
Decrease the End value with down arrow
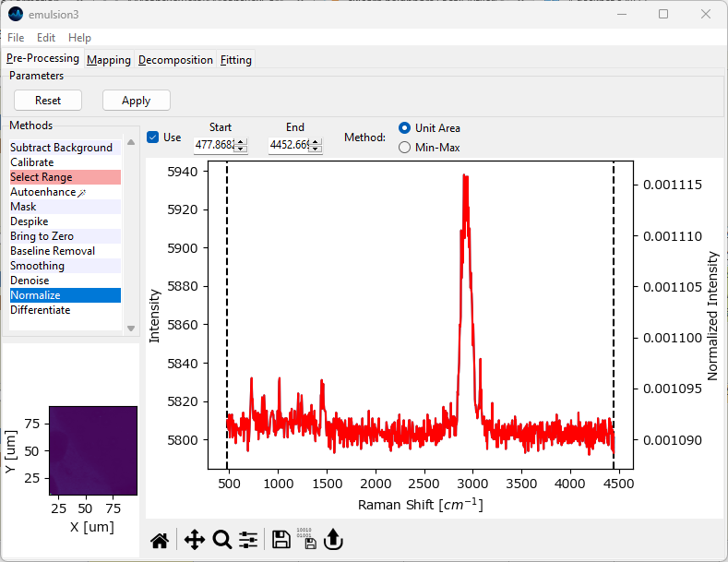tap(316, 149)
